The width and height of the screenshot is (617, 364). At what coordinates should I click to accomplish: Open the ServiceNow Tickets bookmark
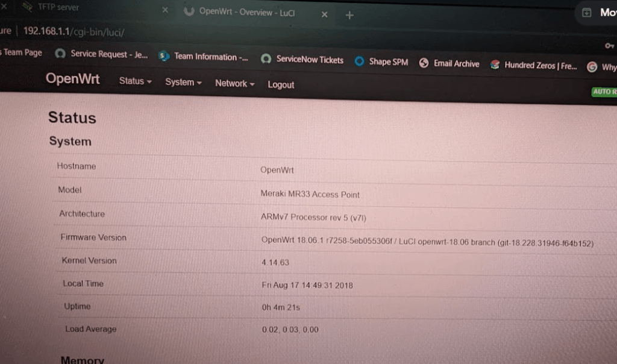[302, 60]
